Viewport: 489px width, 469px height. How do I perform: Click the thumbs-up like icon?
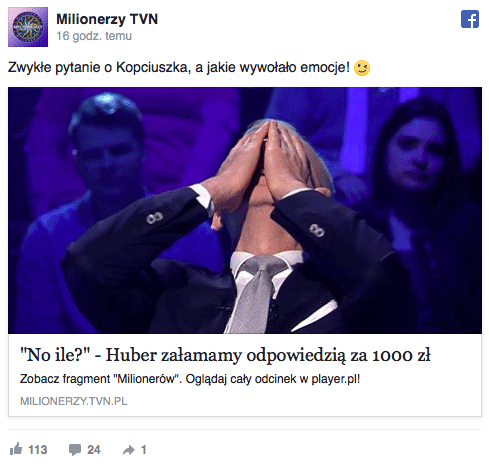click(x=16, y=449)
